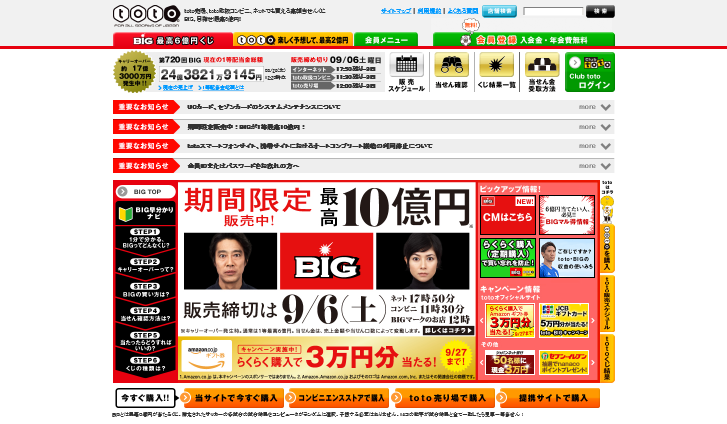The width and height of the screenshot is (727, 424).
Task: Open the terms of use link
Action: coord(429,11)
